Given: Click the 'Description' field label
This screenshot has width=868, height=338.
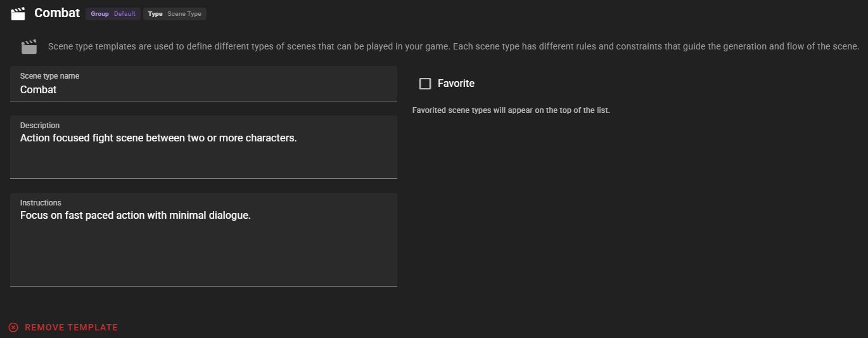Looking at the screenshot, I should [40, 126].
